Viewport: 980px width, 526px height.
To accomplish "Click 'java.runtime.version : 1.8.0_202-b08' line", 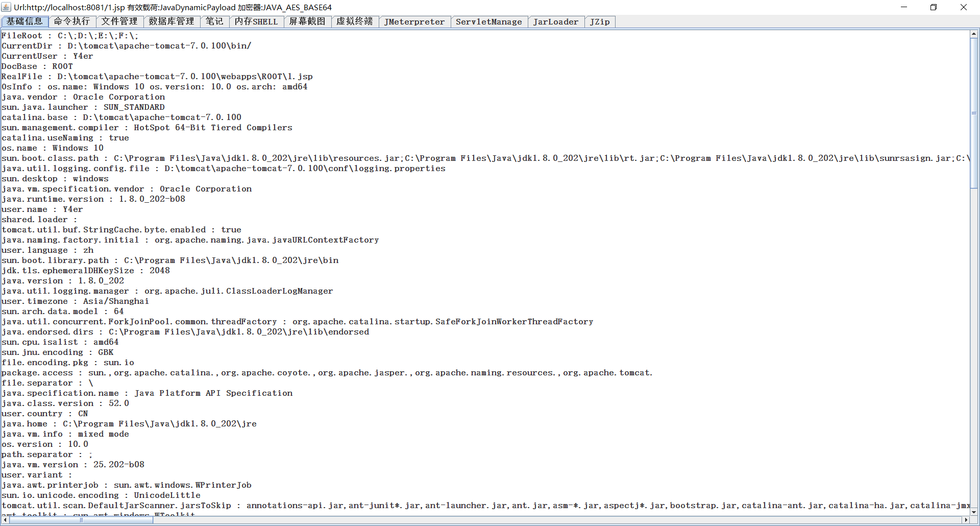I will 93,199.
